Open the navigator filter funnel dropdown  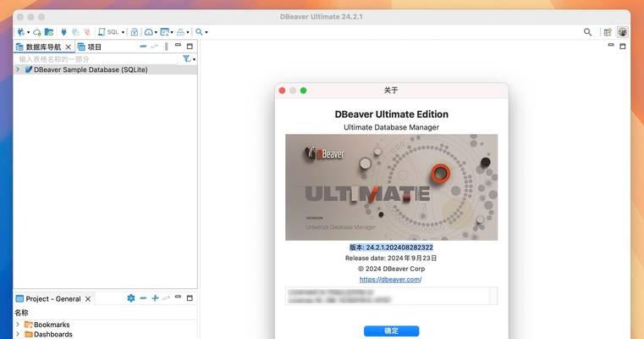point(189,59)
